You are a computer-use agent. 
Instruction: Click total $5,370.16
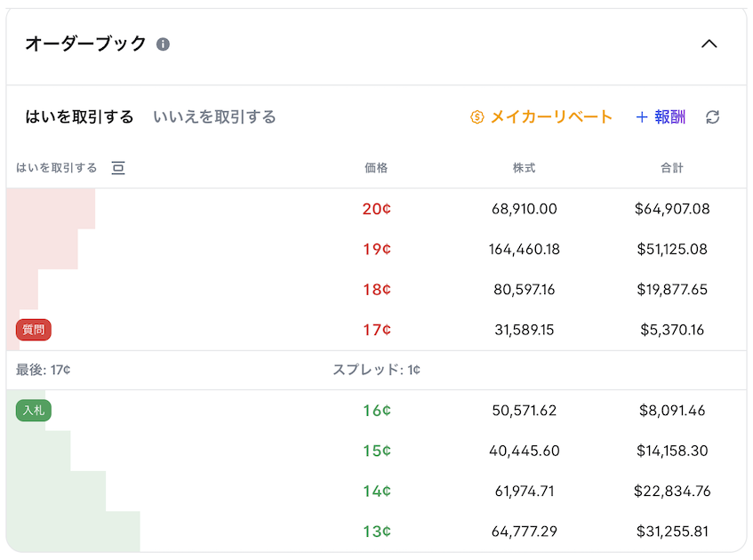tap(672, 330)
